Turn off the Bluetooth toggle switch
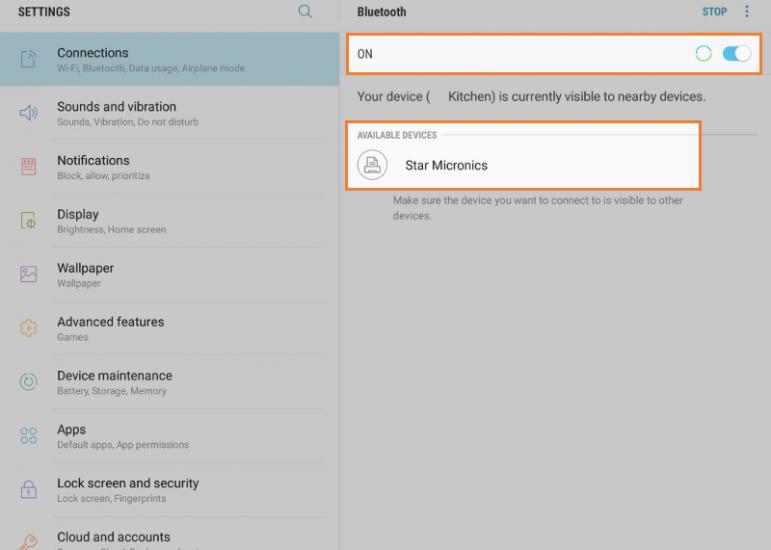Image resolution: width=771 pixels, height=550 pixels. tap(736, 54)
